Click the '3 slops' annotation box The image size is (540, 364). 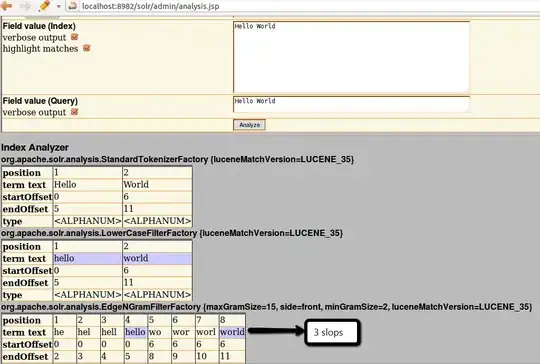(332, 332)
